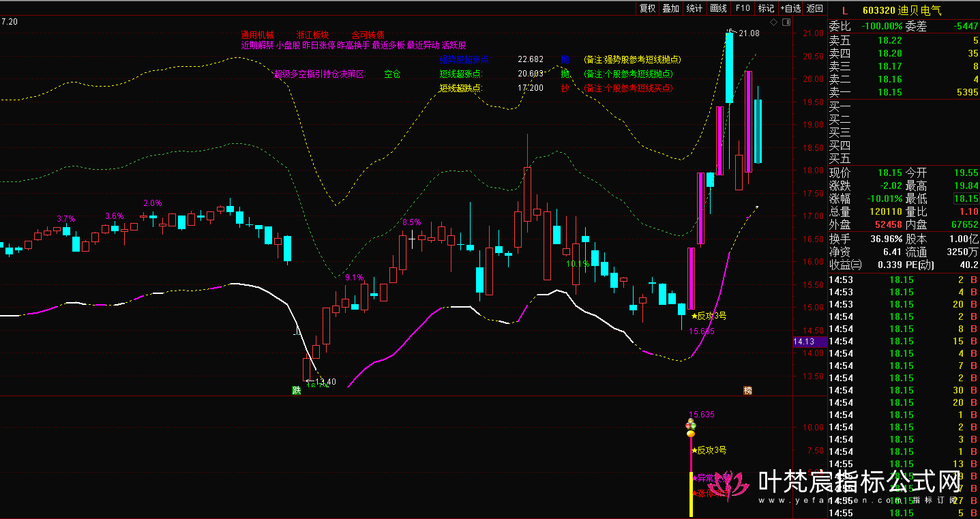Click the 浙江板块 region link
The width and height of the screenshot is (980, 519).
[x=313, y=35]
